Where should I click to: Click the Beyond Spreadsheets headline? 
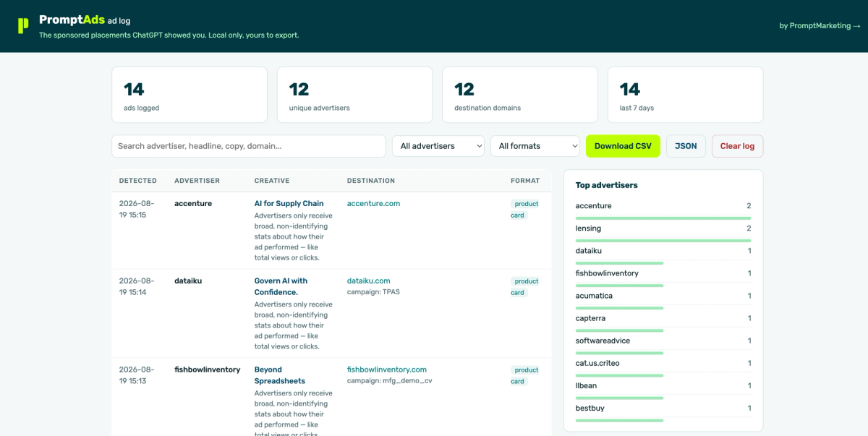click(280, 375)
